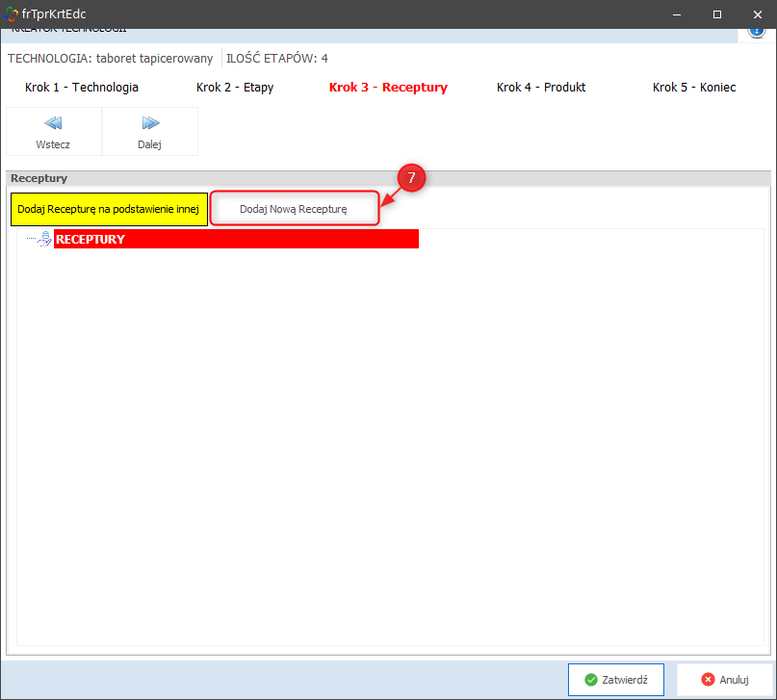777x700 pixels.
Task: Open the blue info icon in the header
Action: click(756, 31)
